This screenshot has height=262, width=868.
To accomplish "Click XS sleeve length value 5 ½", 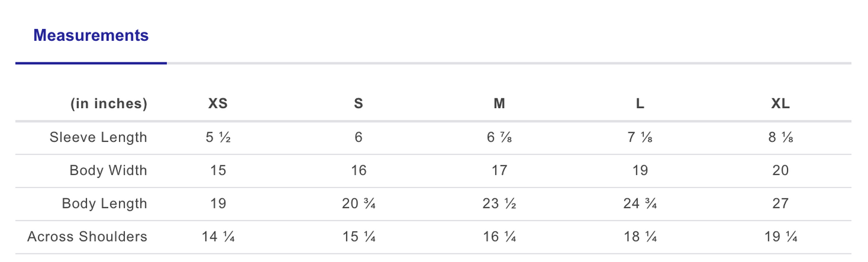I will pyautogui.click(x=218, y=138).
